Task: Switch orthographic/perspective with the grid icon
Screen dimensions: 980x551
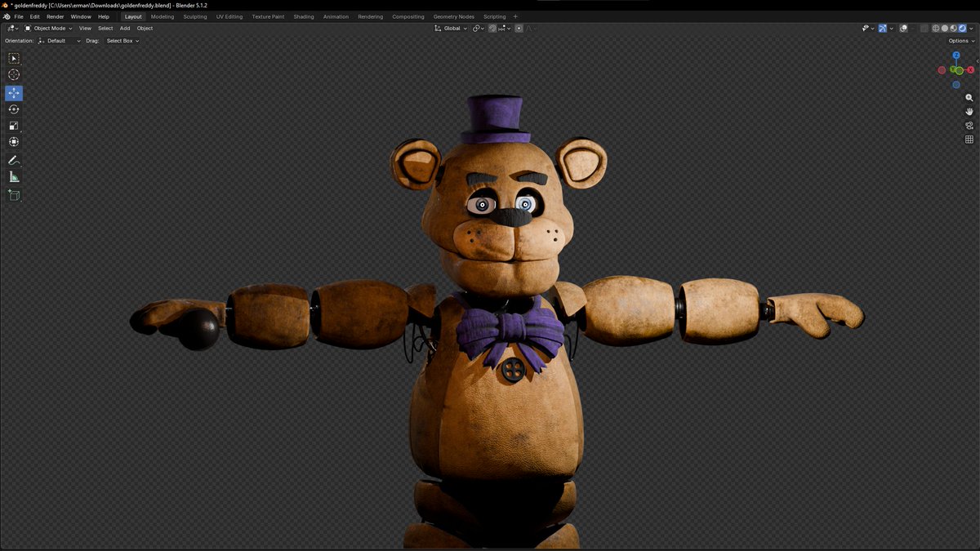Action: (x=969, y=139)
